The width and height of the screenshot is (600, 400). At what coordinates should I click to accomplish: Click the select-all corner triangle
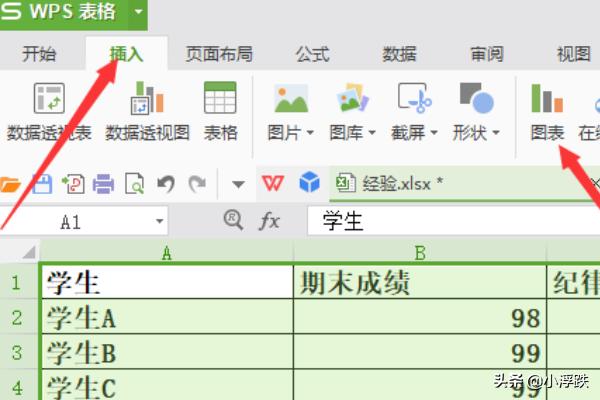click(x=29, y=252)
